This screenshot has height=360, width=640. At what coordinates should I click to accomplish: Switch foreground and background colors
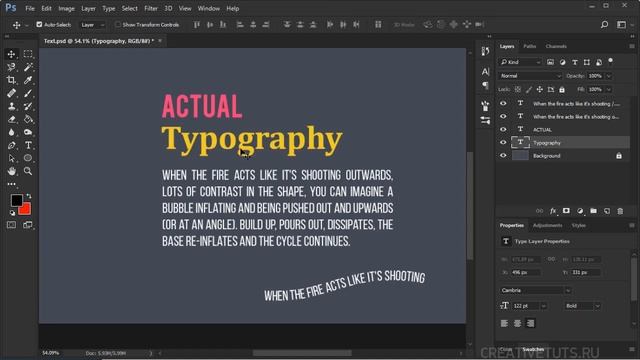click(28, 196)
